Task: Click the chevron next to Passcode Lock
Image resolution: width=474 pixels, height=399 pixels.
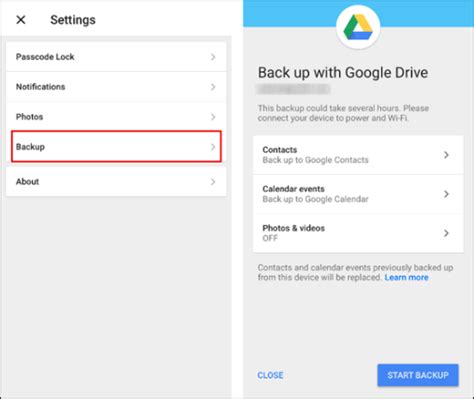Action: coord(213,57)
